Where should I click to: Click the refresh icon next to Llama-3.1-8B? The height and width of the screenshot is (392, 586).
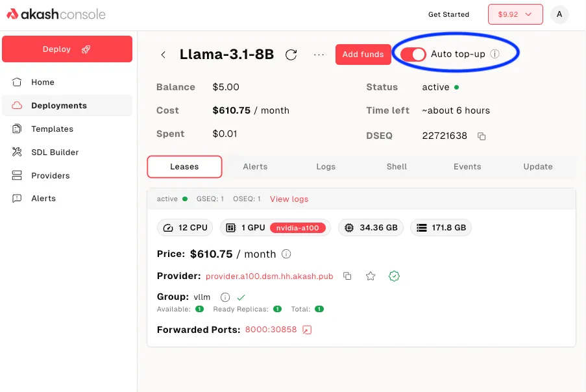[x=291, y=55]
